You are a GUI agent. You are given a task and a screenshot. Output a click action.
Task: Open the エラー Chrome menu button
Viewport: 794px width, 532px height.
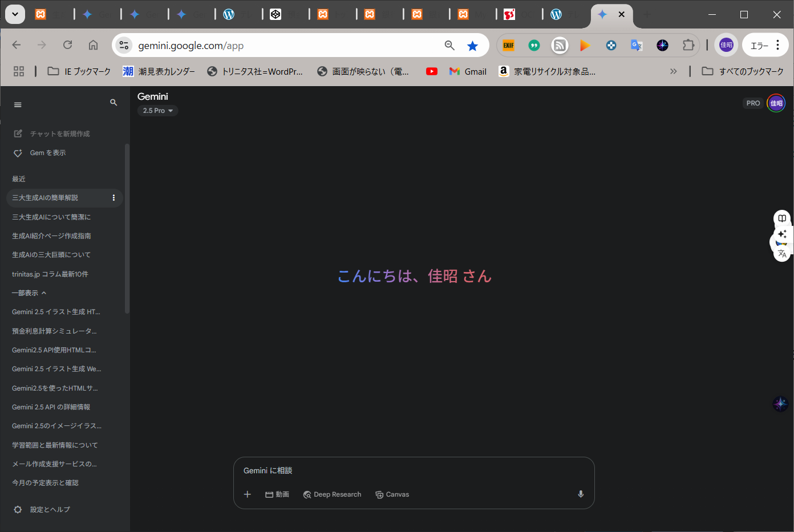pos(765,46)
